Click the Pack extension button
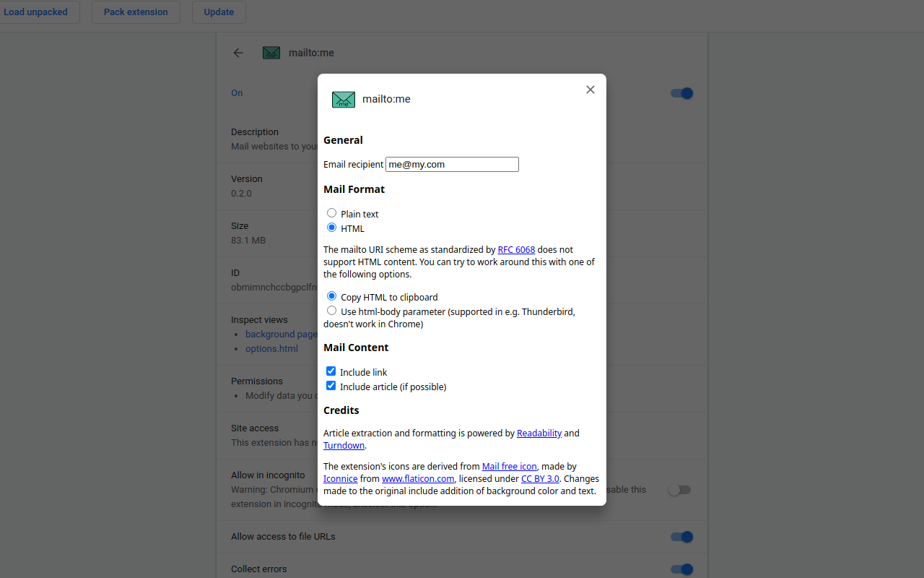 pyautogui.click(x=135, y=12)
